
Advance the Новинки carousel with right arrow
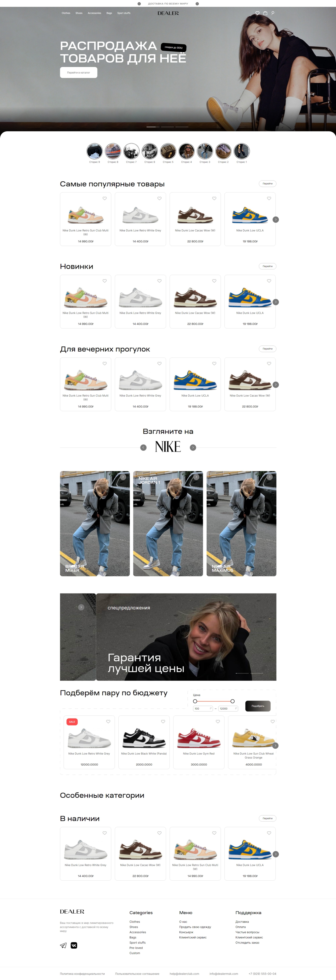point(276,302)
